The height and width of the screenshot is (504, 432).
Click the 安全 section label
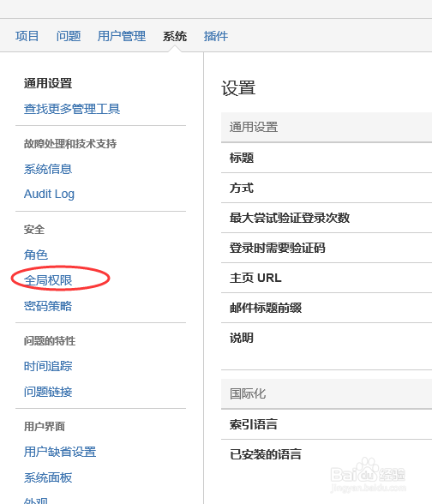34,230
